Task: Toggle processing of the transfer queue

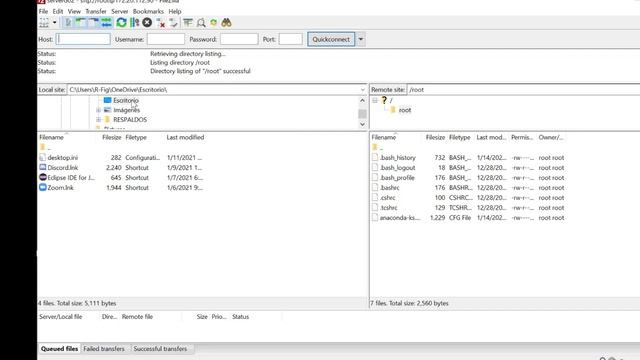Action: 134,23
